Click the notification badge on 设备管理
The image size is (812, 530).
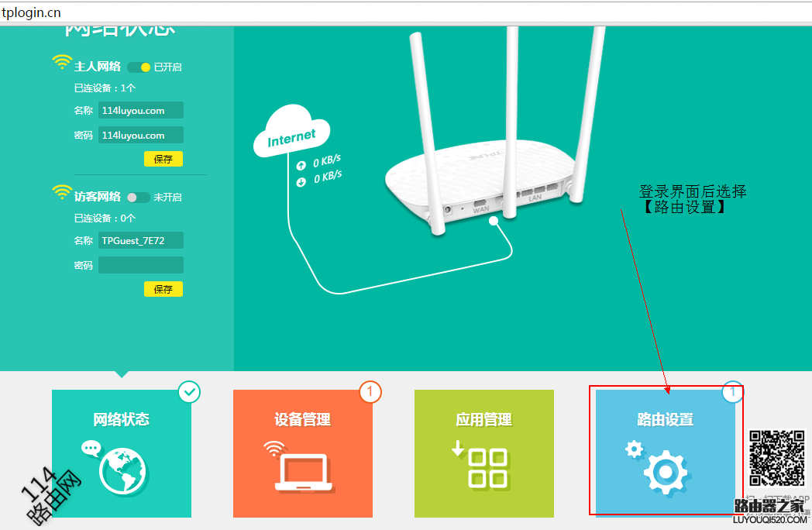pos(370,393)
